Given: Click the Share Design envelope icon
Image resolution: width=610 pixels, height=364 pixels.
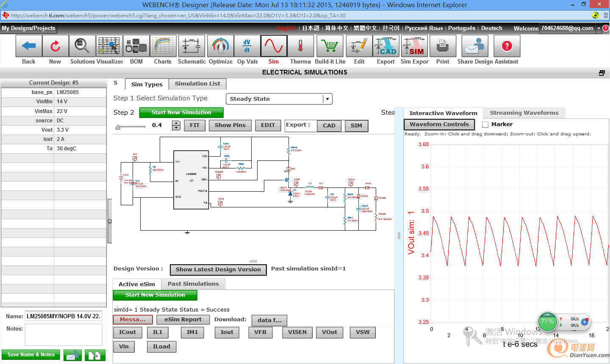Looking at the screenshot, I should (x=475, y=46).
